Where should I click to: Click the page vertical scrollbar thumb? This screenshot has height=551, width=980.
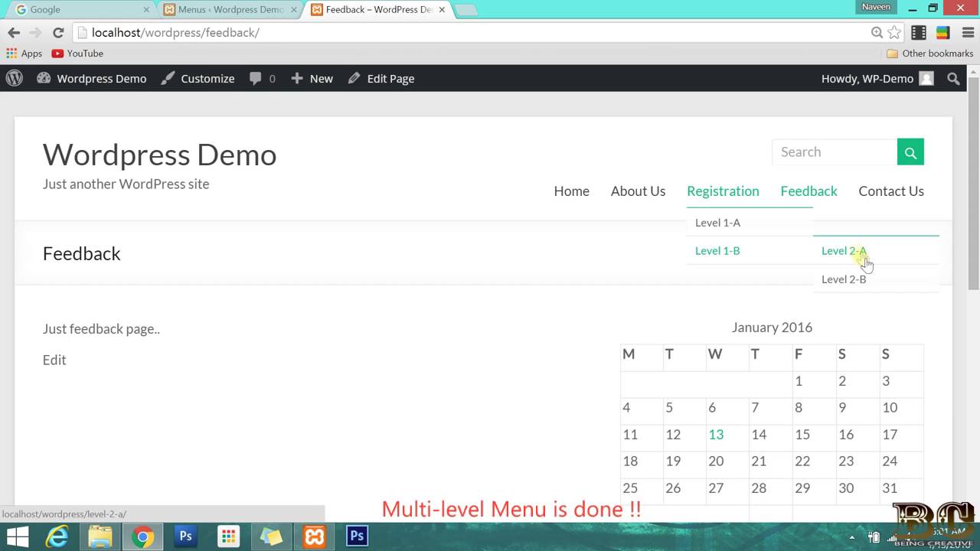click(973, 184)
